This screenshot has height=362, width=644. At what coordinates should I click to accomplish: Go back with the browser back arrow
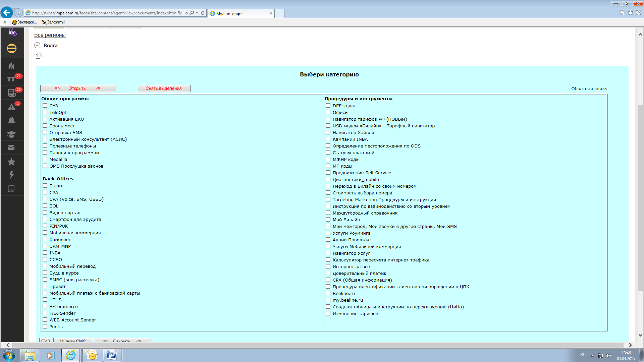7,13
